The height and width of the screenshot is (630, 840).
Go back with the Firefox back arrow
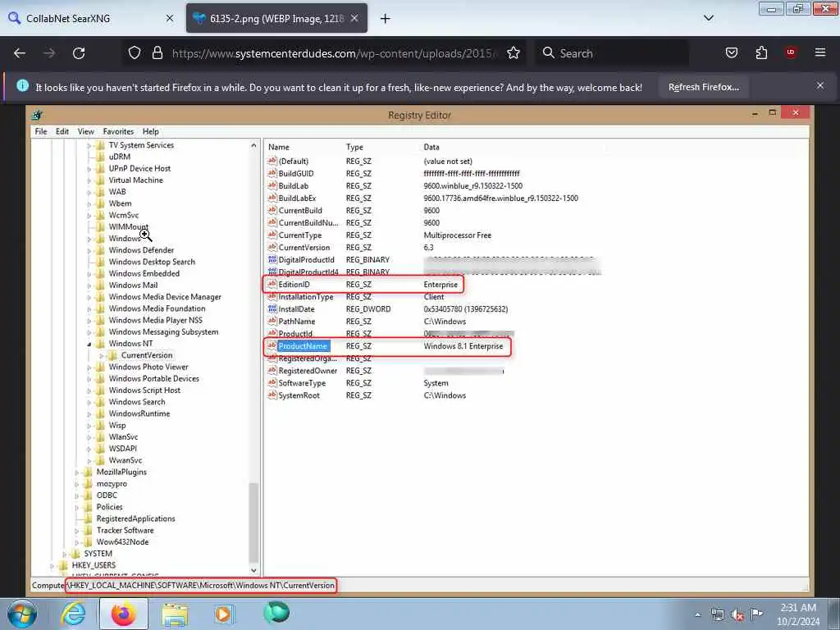click(x=20, y=53)
